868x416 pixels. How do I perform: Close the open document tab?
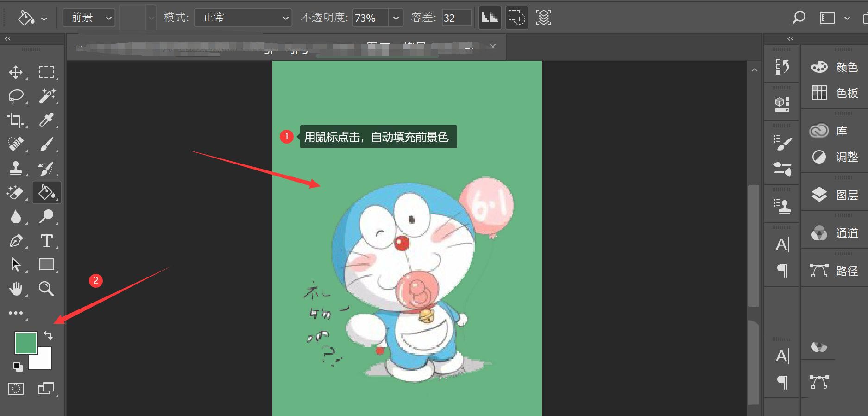493,46
